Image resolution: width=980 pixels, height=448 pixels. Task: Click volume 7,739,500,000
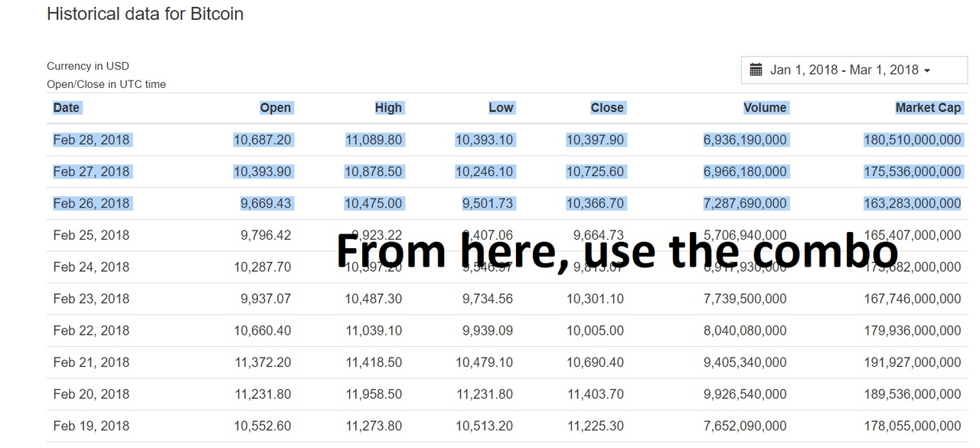tap(745, 299)
